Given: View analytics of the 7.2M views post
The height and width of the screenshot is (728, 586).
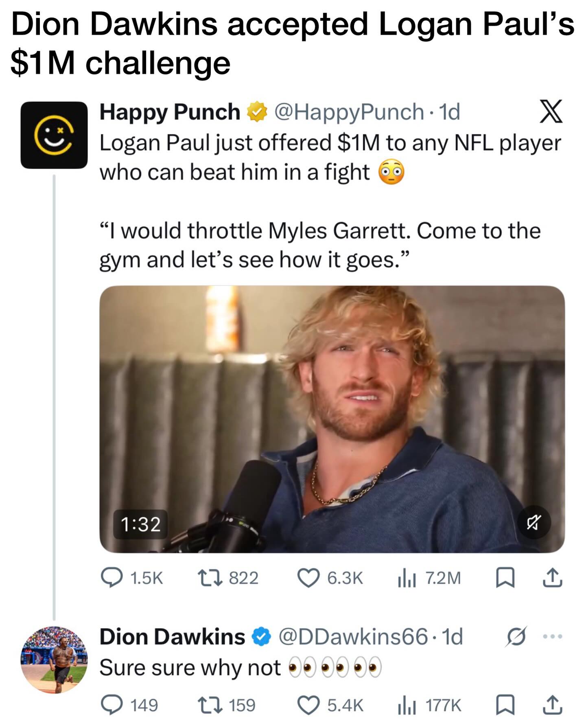Looking at the screenshot, I should point(407,578).
